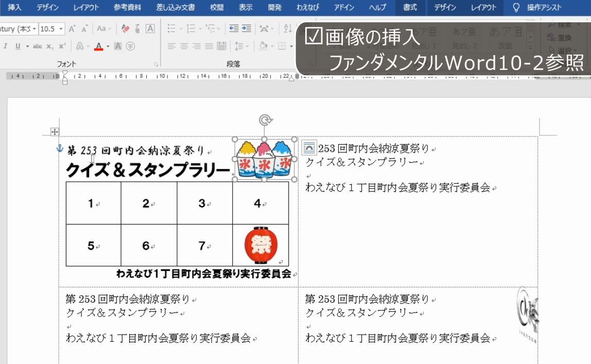Image resolution: width=591 pixels, height=364 pixels.
Task: Open the underline style dropdown arrow
Action: click(x=28, y=45)
